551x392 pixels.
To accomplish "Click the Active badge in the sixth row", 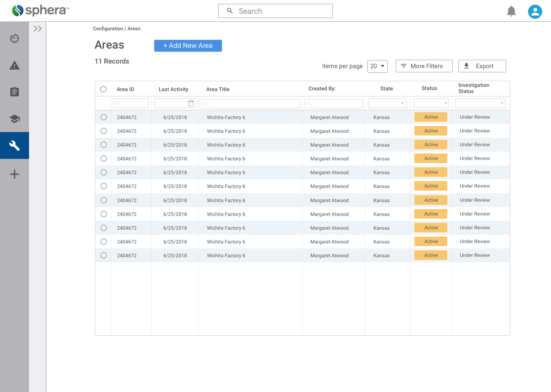I will coord(431,186).
